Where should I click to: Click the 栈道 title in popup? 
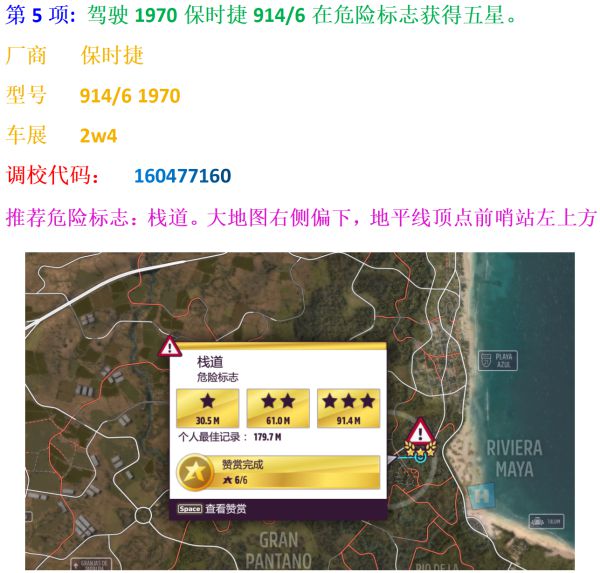pos(210,362)
